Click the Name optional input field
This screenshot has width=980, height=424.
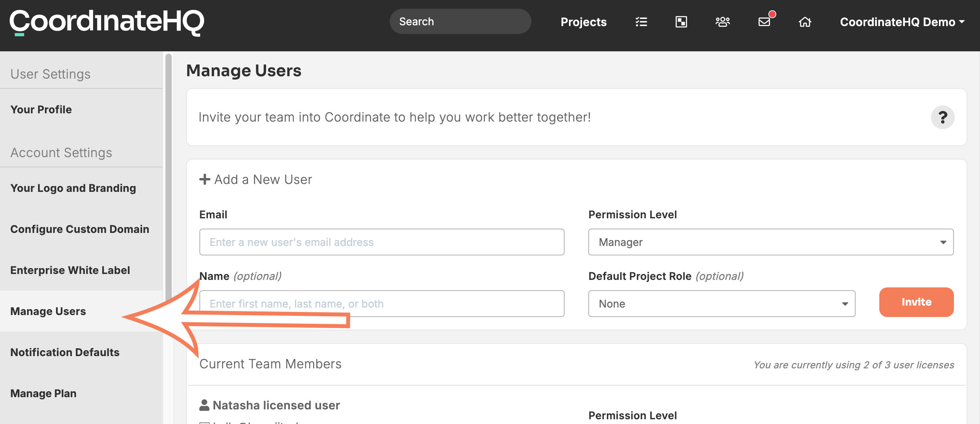[x=382, y=304]
